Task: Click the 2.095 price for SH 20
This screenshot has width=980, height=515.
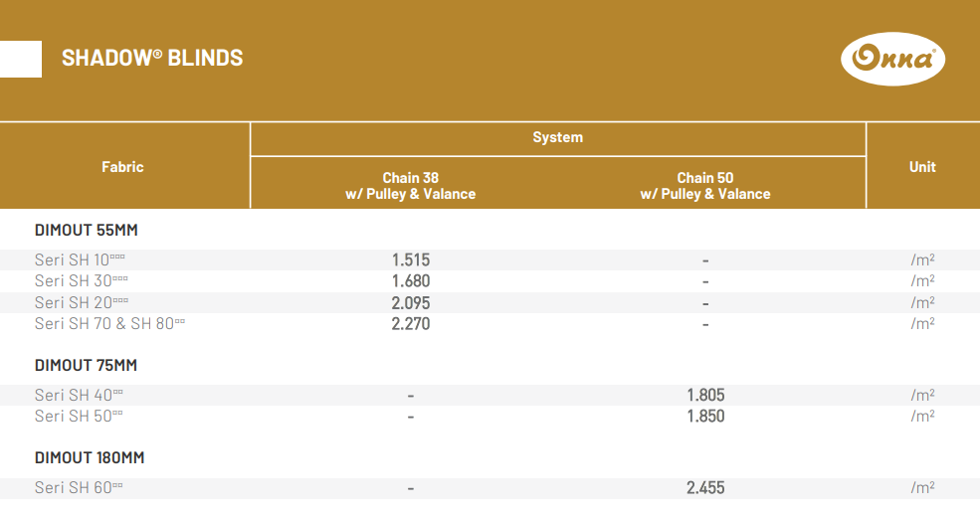Action: pos(410,302)
